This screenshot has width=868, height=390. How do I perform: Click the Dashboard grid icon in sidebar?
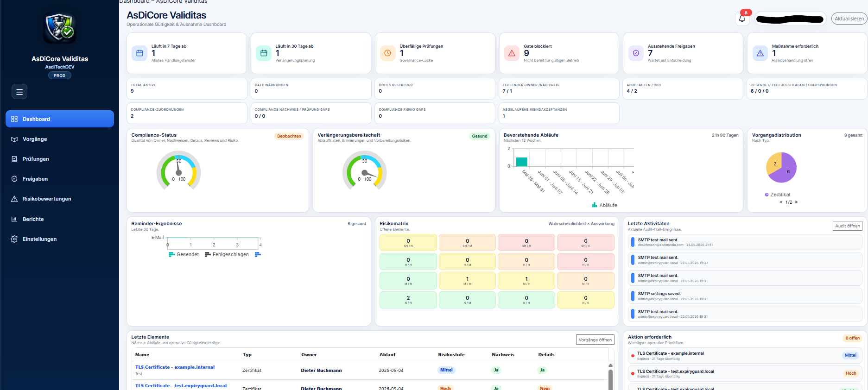14,119
